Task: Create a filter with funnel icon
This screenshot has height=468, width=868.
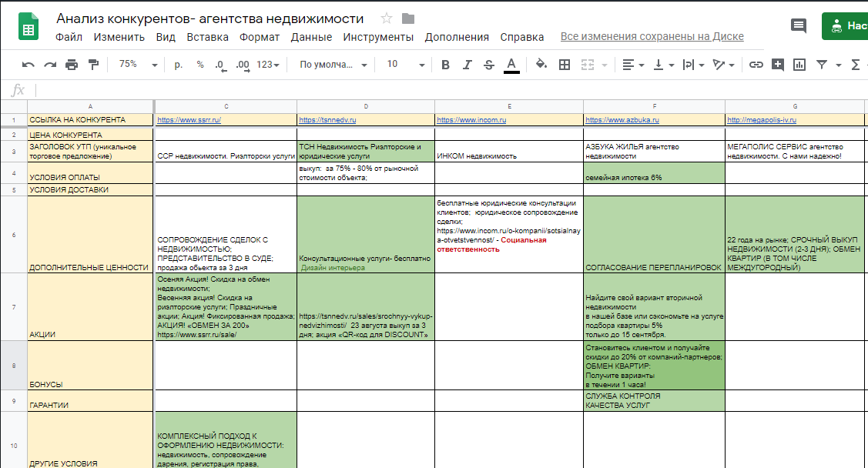Action: coord(822,65)
